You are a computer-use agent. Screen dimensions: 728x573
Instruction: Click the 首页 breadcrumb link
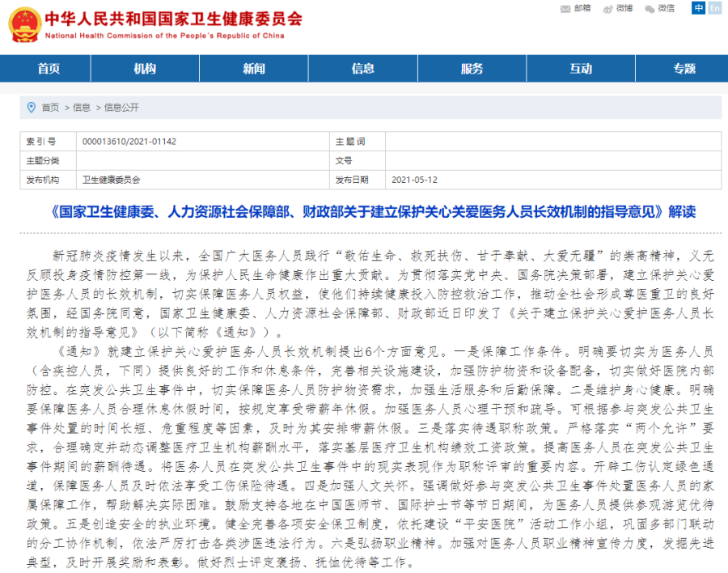tap(50, 108)
